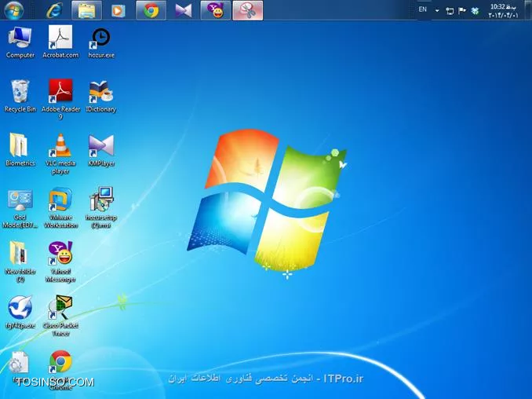Show hidden tray icons arrow
The width and height of the screenshot is (532, 399).
[x=437, y=10]
